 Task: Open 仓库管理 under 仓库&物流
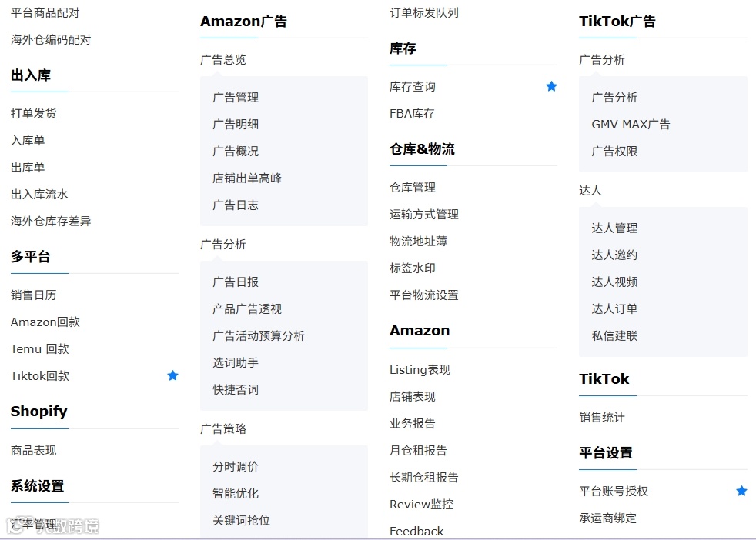[x=412, y=188]
